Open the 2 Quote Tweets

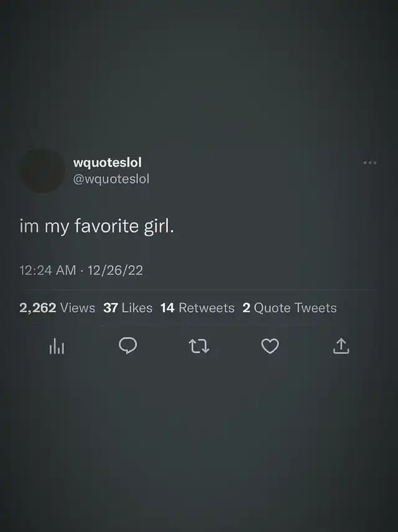(290, 308)
